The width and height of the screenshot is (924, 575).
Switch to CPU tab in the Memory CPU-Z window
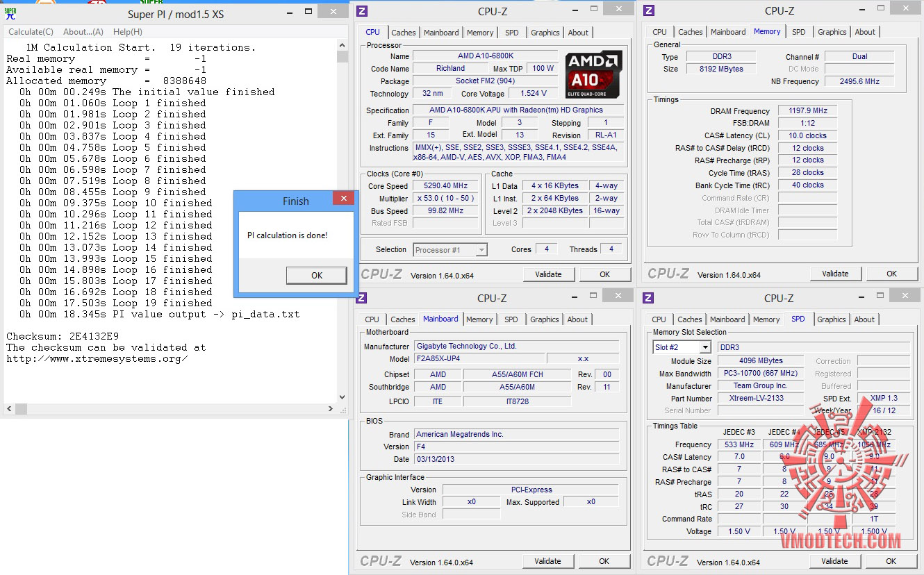click(x=659, y=32)
